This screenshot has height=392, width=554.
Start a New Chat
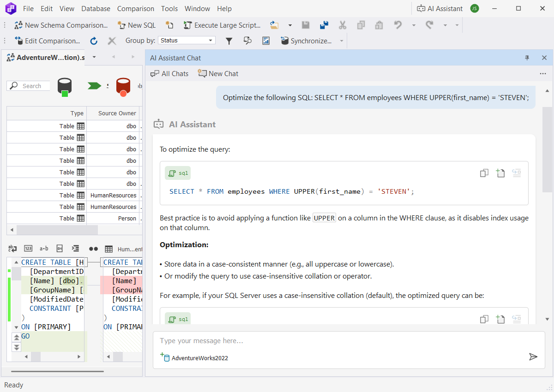(218, 73)
